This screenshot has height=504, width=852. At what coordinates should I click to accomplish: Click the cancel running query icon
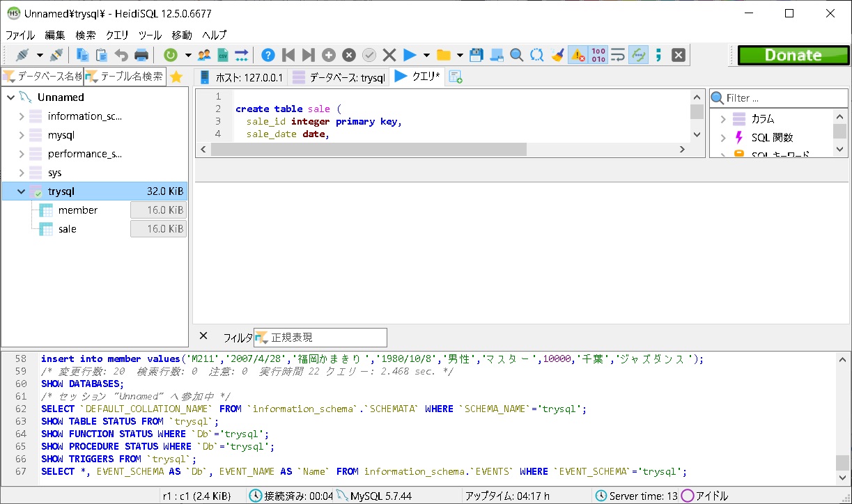click(x=679, y=55)
